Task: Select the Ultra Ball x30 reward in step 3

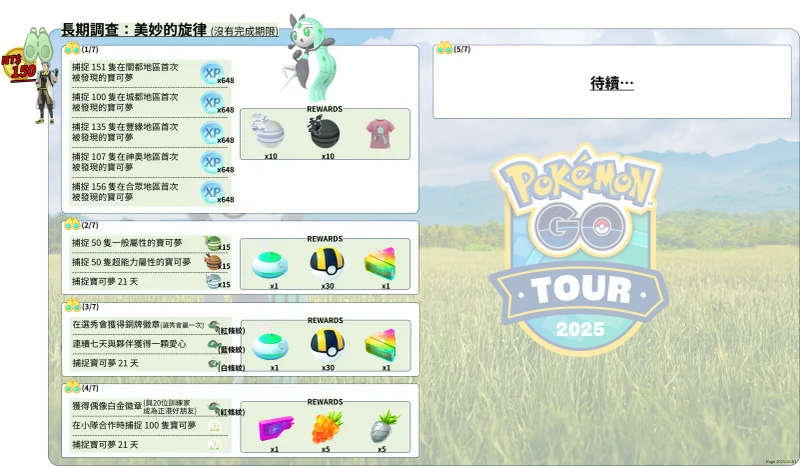Action: pos(327,345)
